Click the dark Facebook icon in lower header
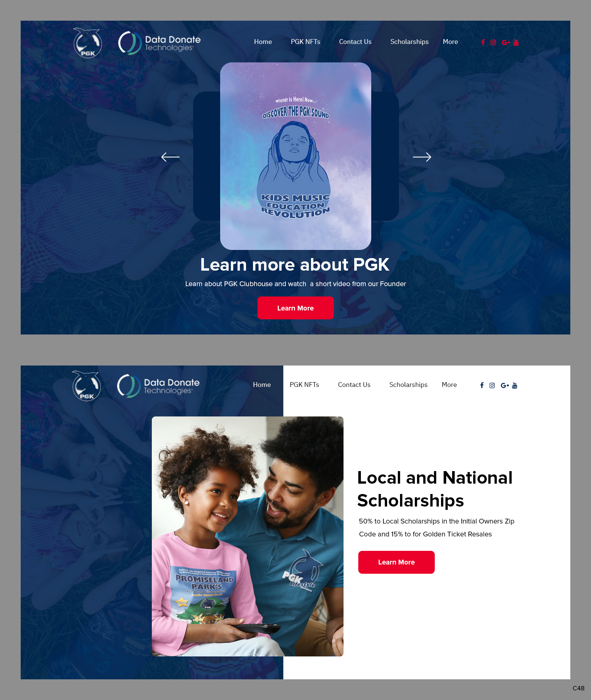This screenshot has width=591, height=700. tap(482, 385)
